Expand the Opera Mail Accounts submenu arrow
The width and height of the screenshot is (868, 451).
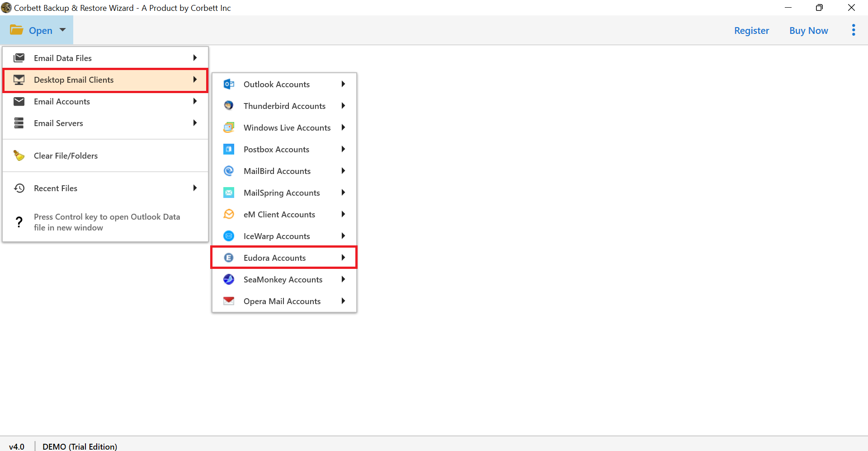[x=343, y=301]
